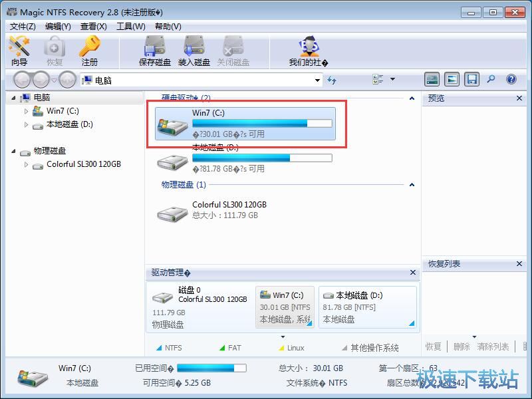Image resolution: width=532 pixels, height=399 pixels.
Task: Select the 本地磁盘 (D:) drive tile
Action: (245, 159)
